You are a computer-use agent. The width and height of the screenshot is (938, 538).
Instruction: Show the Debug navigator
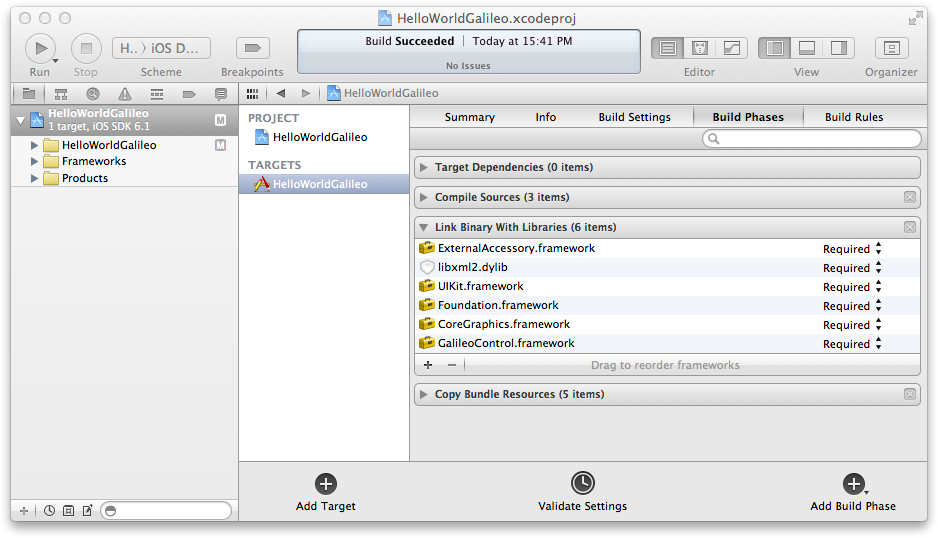(x=157, y=94)
